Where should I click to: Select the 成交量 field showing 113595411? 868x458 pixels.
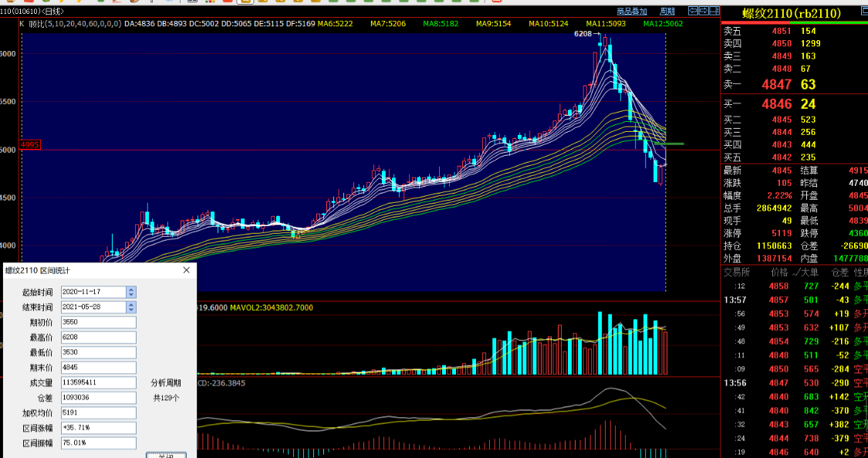(99, 382)
